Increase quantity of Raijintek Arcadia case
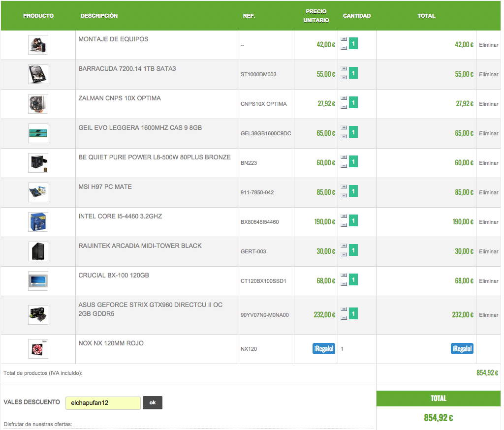Viewport: 504px width, 430px height. 344,246
